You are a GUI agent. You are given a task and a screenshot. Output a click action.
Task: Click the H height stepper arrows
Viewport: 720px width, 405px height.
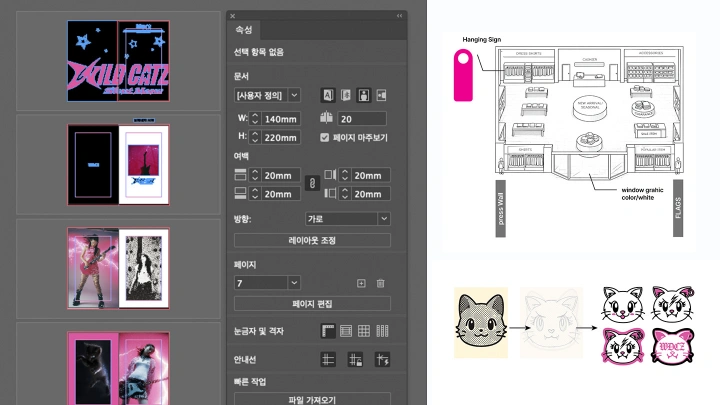255,137
